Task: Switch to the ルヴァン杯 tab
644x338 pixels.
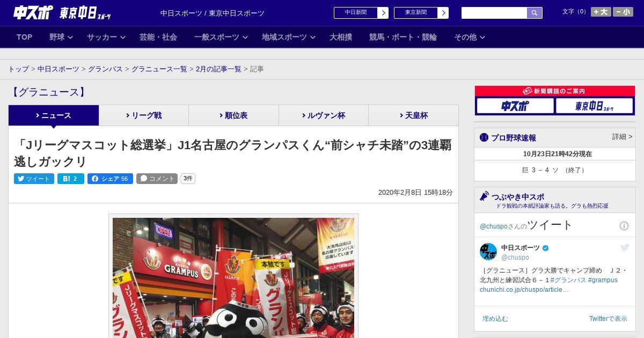Action: 324,115
